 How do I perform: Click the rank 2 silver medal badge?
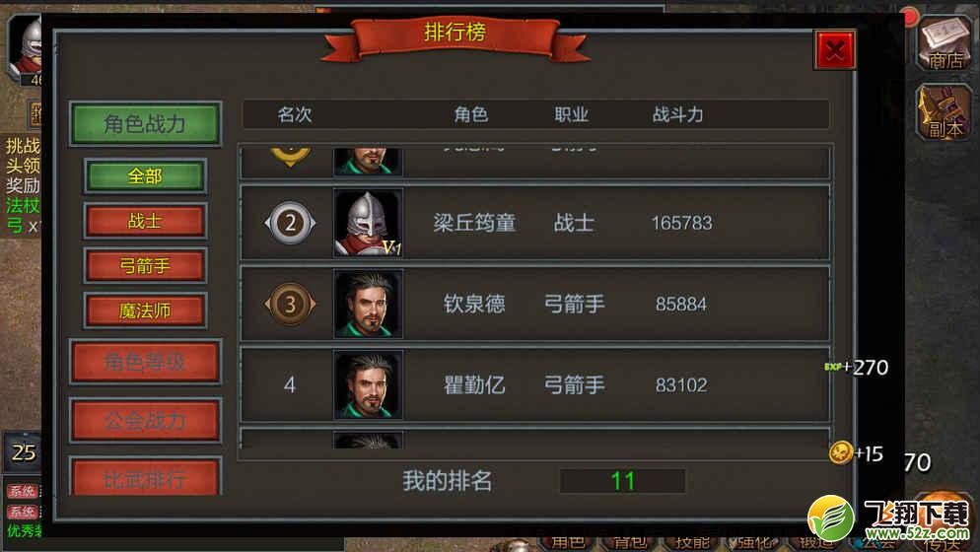coord(290,223)
